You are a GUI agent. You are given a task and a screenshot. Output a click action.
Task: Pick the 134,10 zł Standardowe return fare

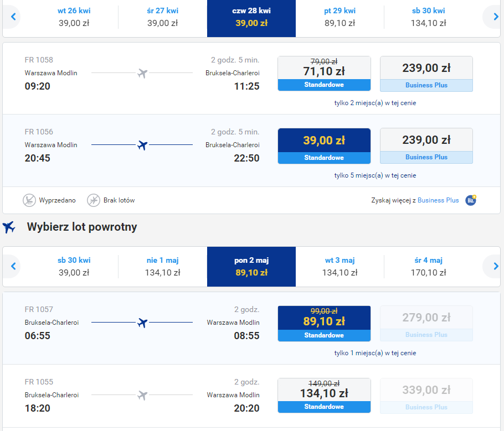tap(324, 395)
